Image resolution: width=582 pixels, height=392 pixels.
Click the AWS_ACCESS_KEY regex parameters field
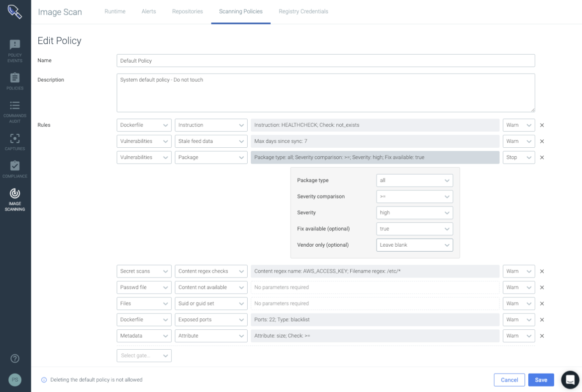[x=375, y=271]
